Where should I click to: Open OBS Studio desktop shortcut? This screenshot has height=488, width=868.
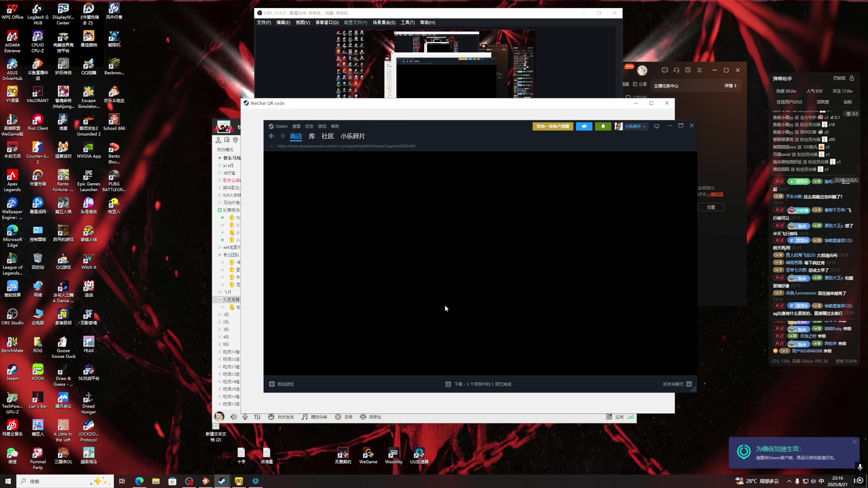[x=12, y=317]
